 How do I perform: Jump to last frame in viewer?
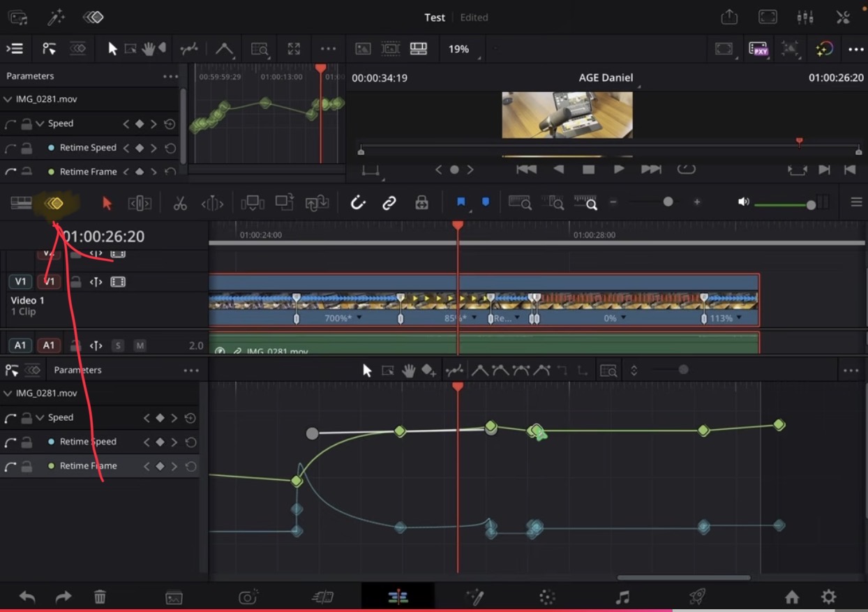pyautogui.click(x=650, y=169)
